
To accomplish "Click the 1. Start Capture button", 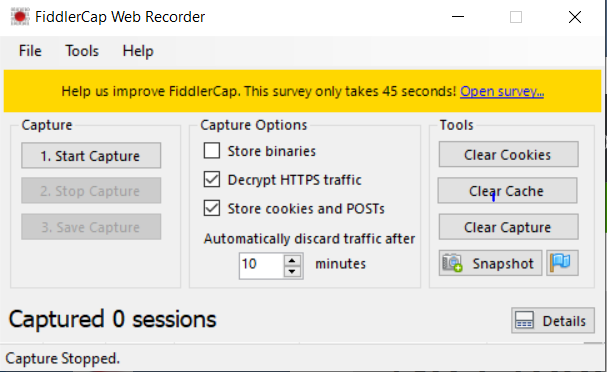I will tap(91, 156).
